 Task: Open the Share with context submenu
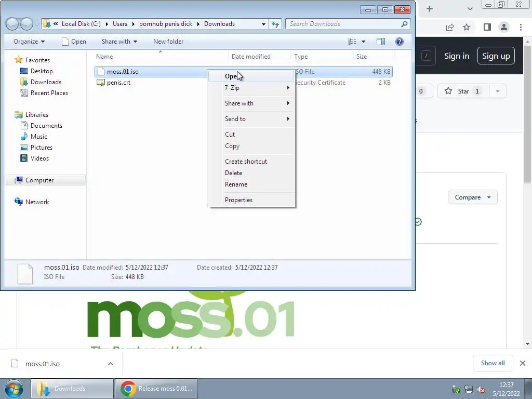coord(251,103)
